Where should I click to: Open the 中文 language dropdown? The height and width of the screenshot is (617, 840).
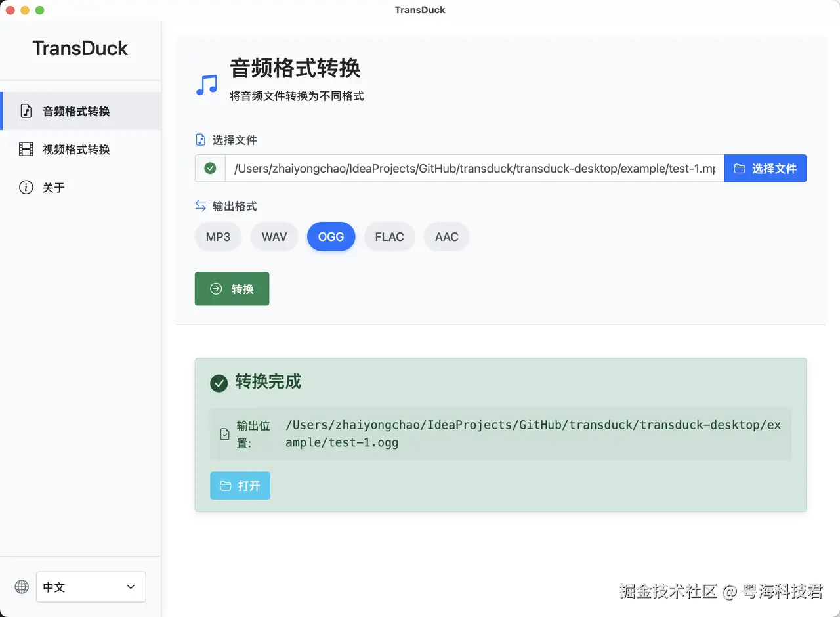point(91,587)
